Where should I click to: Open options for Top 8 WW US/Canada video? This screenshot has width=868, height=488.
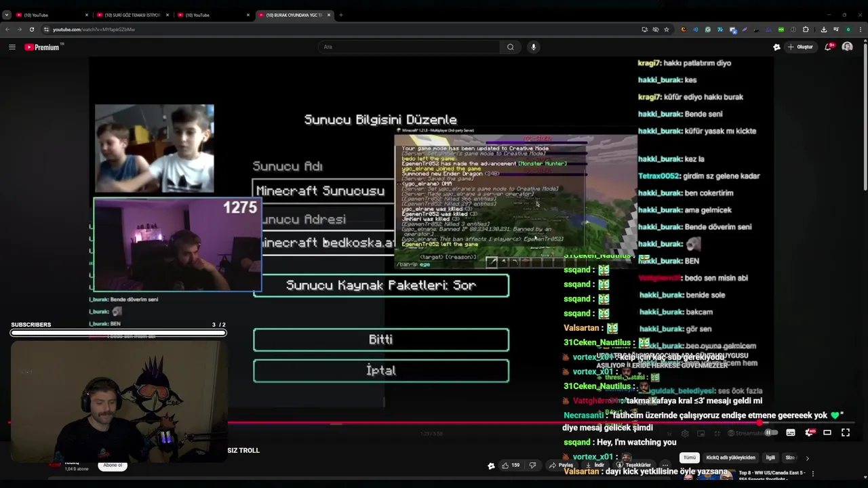[x=813, y=473]
